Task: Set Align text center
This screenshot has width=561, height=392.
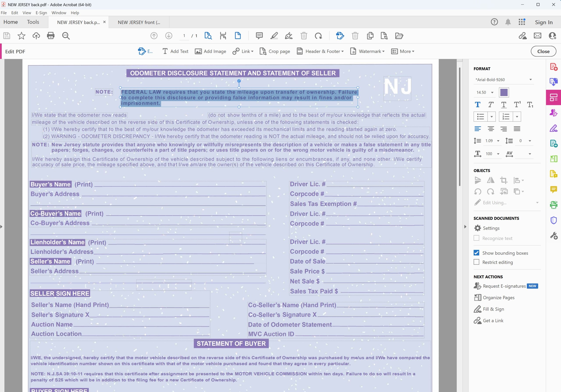Action: (x=491, y=129)
